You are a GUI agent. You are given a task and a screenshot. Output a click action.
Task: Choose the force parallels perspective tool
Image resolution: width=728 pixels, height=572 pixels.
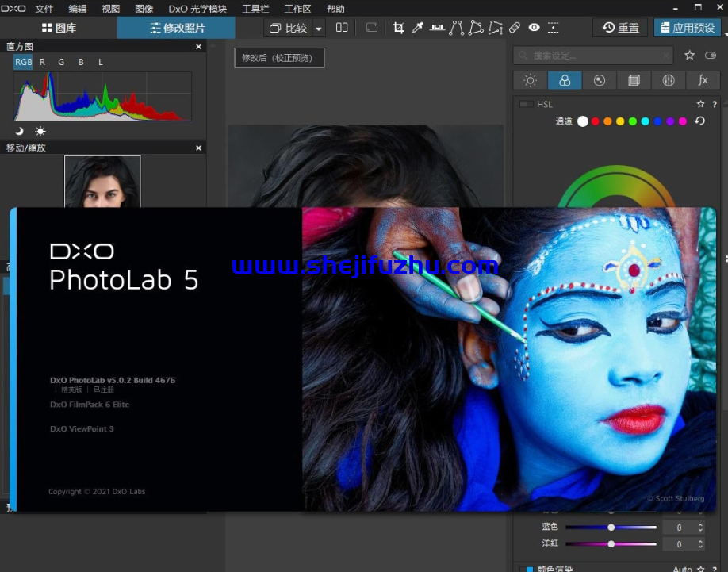click(x=457, y=28)
